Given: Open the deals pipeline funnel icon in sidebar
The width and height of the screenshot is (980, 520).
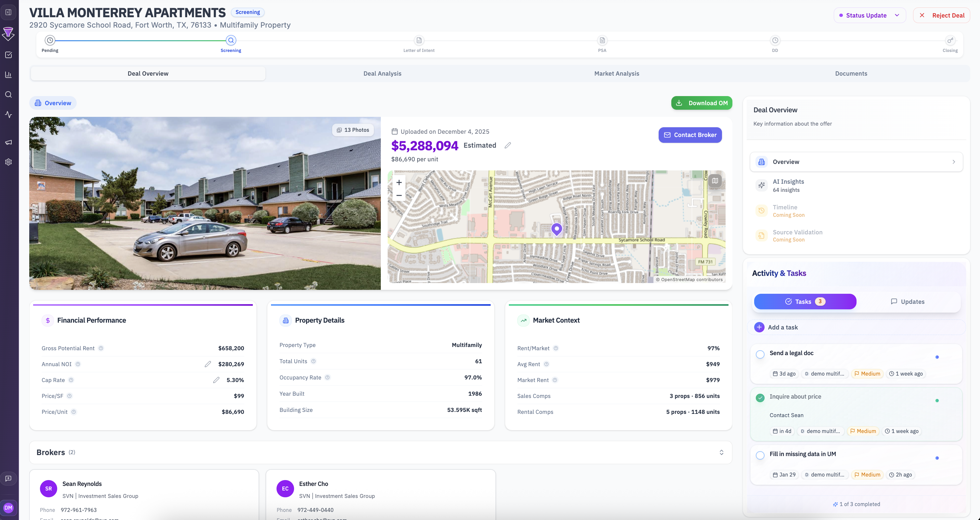Looking at the screenshot, I should (x=8, y=34).
